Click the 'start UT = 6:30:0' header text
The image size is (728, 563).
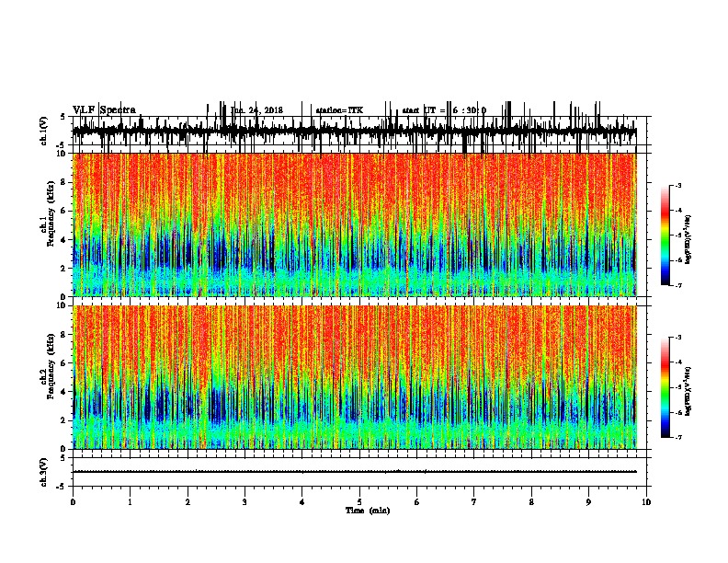point(444,110)
